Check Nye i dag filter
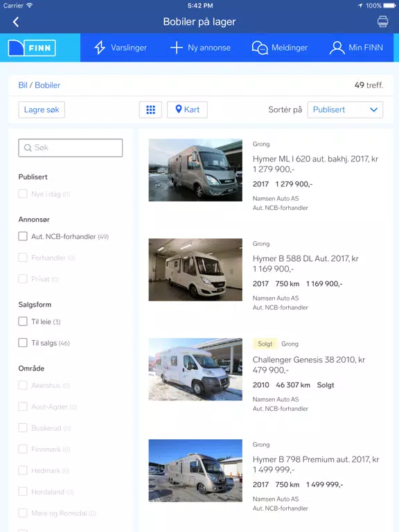 click(23, 194)
